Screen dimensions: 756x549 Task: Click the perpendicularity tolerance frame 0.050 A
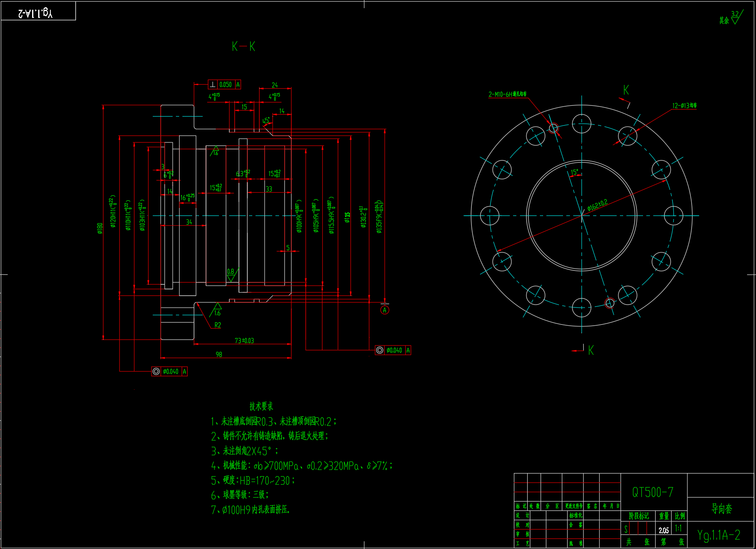[224, 85]
